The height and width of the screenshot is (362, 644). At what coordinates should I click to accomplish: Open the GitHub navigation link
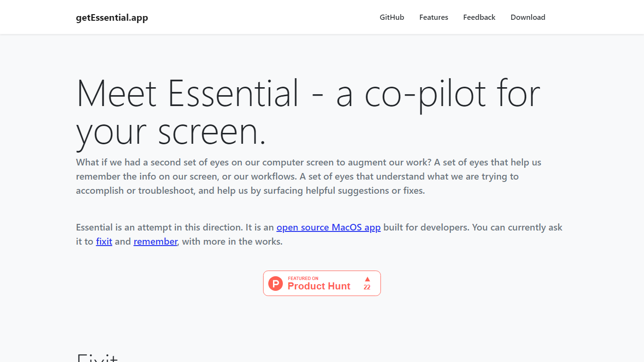pos(392,17)
